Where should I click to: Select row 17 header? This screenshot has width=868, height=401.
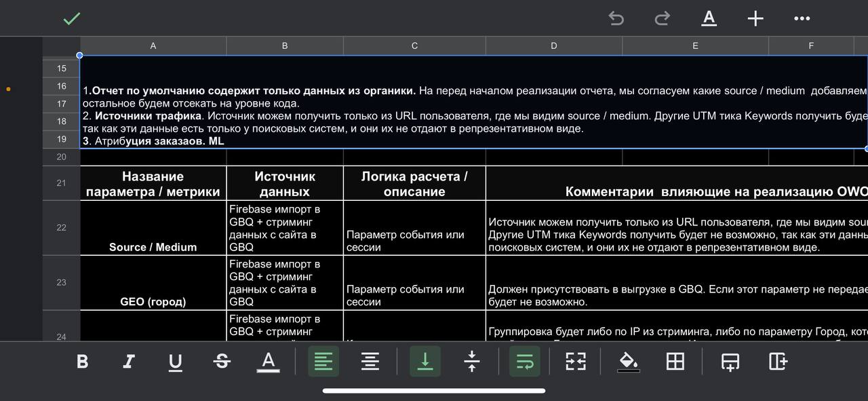(61, 104)
